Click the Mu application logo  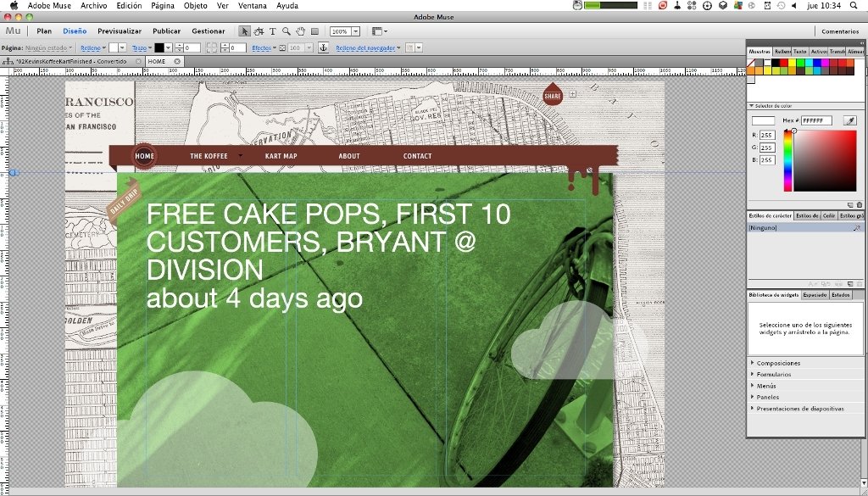point(13,31)
